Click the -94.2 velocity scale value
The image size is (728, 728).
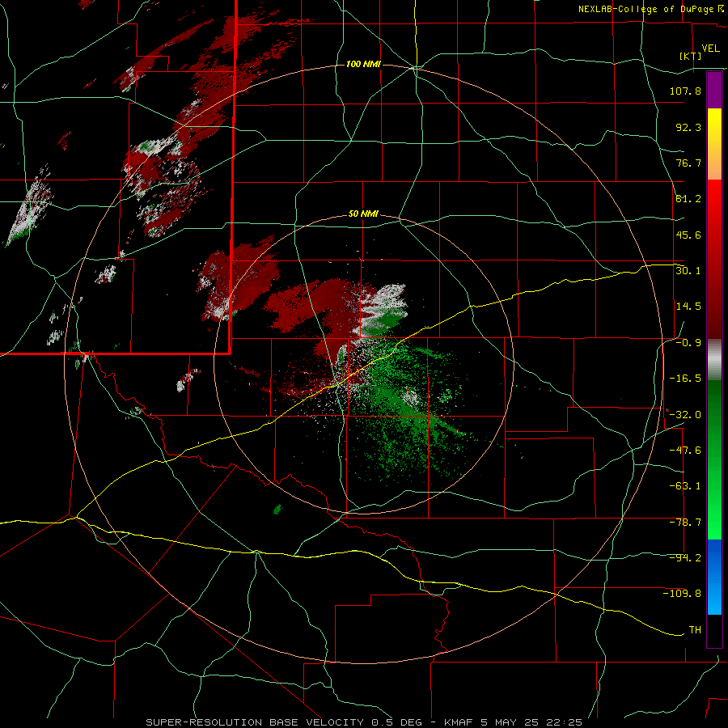pyautogui.click(x=685, y=558)
